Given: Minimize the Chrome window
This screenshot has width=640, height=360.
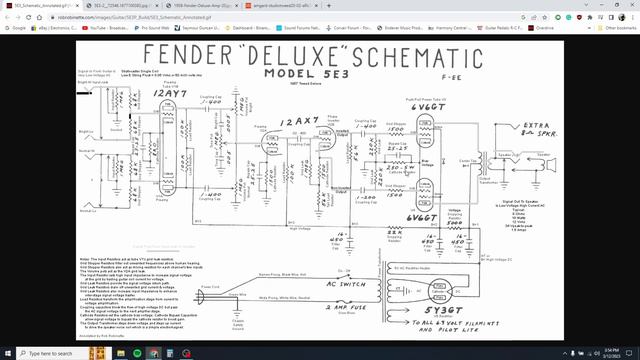Looking at the screenshot, I should (x=602, y=5).
